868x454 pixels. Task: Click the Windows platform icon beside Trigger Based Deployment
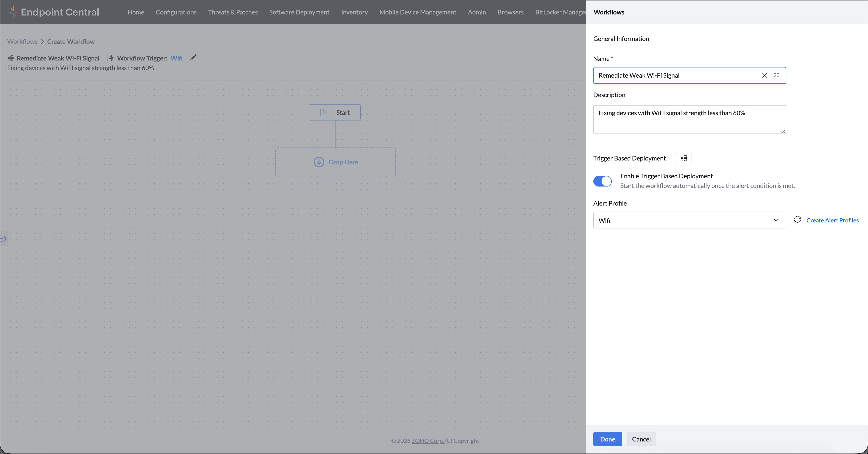click(684, 158)
